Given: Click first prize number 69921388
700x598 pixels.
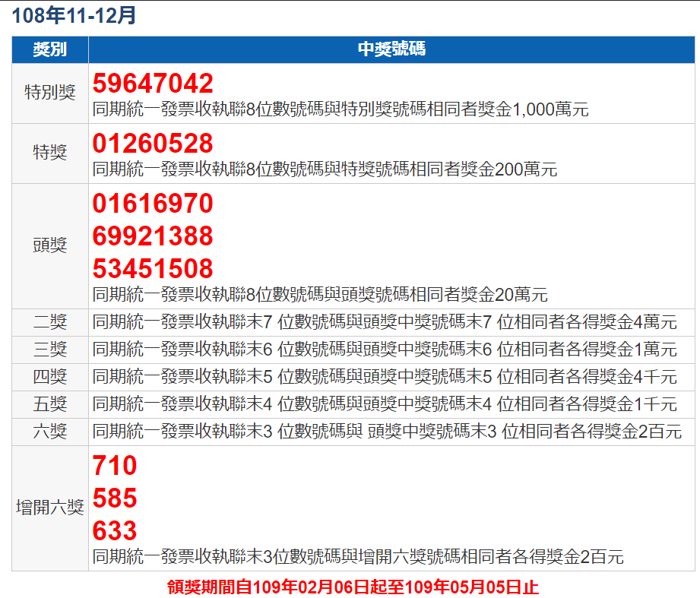Looking at the screenshot, I should click(x=153, y=236).
